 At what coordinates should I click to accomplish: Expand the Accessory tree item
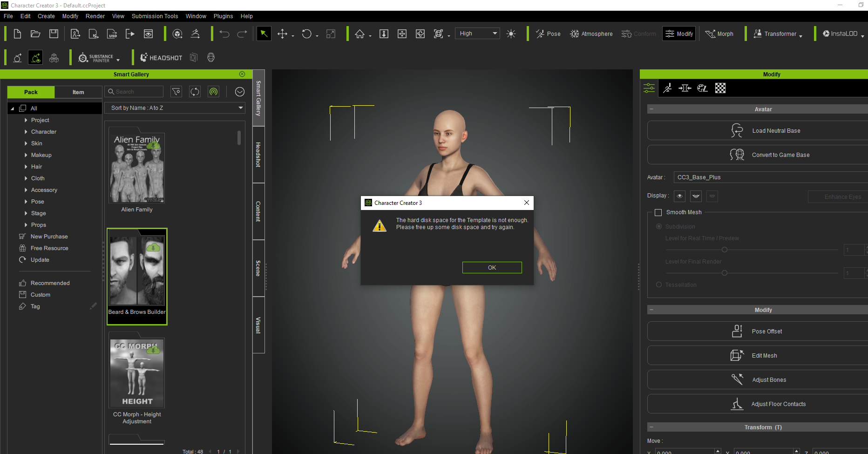(26, 190)
